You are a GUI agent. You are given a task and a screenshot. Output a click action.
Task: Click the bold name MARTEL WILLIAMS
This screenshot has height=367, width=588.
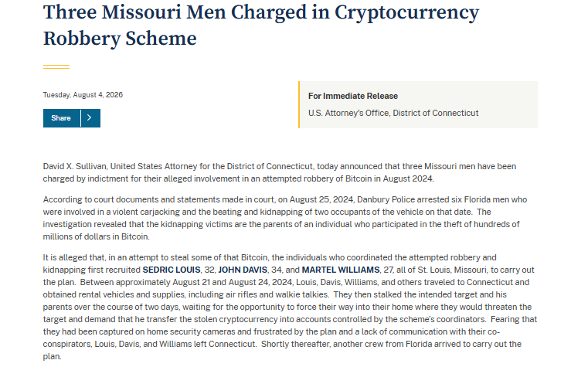(341, 270)
